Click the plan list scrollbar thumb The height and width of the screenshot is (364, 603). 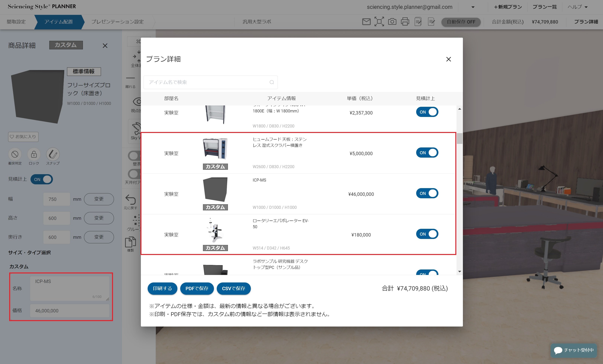459,139
